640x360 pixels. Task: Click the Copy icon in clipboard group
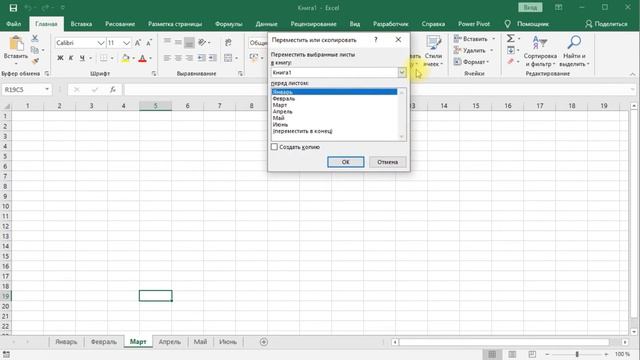point(35,50)
